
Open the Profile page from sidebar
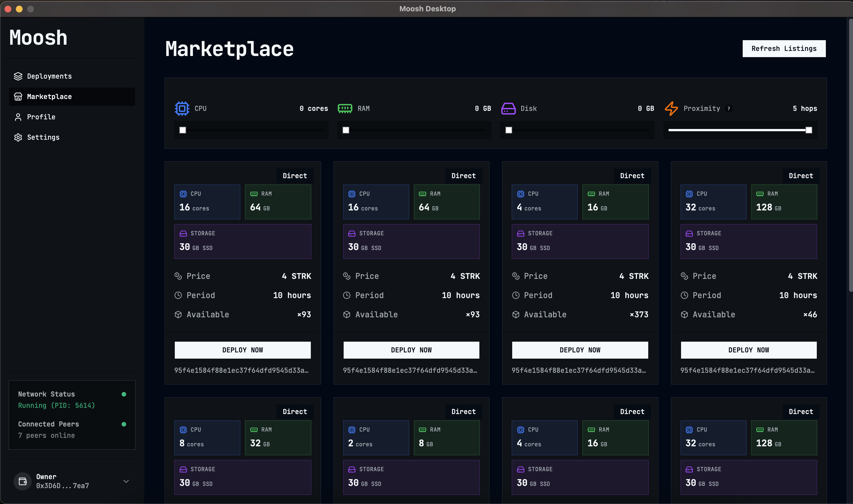[x=41, y=117]
